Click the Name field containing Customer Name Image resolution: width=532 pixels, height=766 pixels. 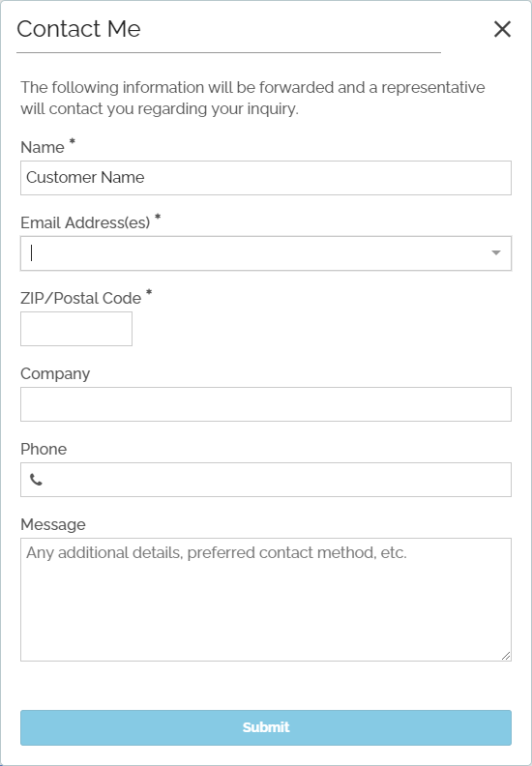pos(266,178)
